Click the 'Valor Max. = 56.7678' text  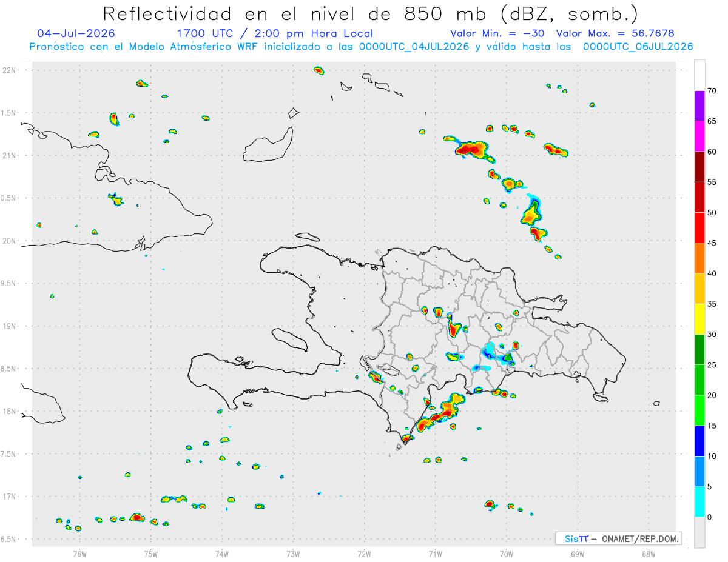click(615, 33)
